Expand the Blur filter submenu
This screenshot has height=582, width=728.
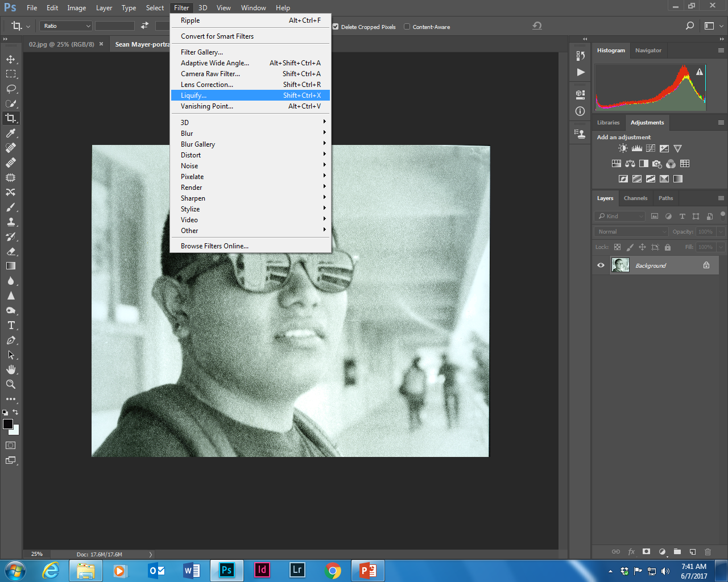click(251, 134)
